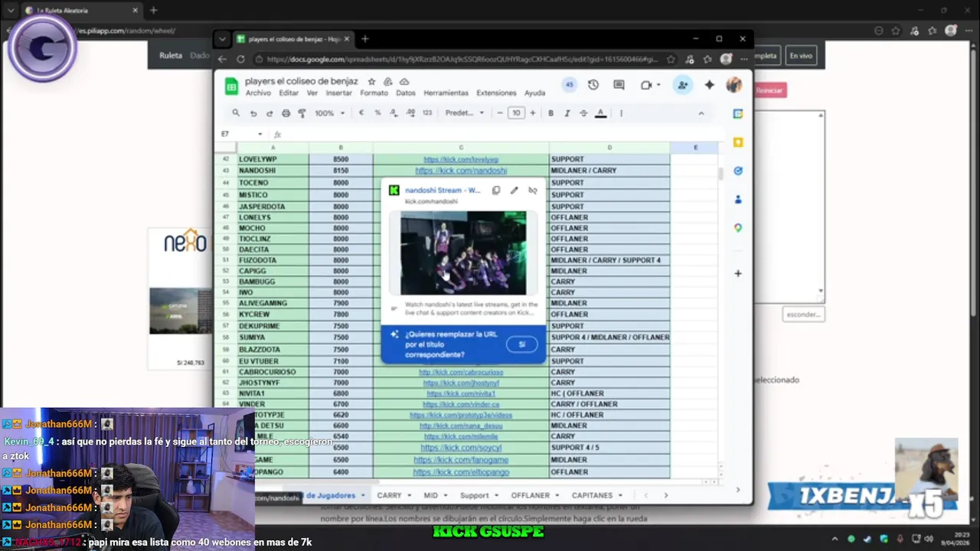Open the Insertar menu

338,93
